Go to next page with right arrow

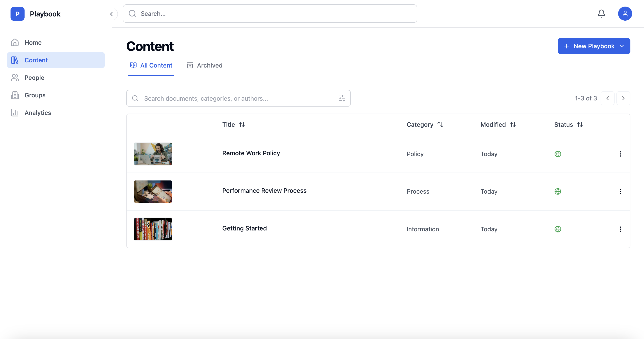[623, 98]
